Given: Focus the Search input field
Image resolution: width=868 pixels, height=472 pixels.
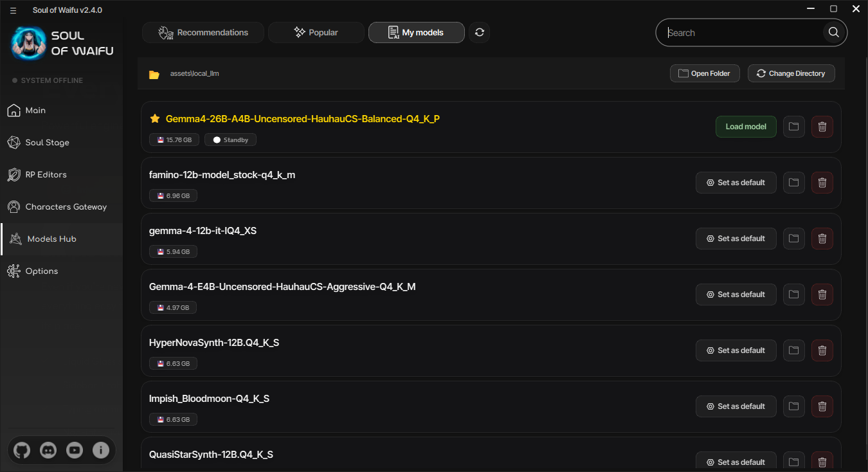Looking at the screenshot, I should (x=743, y=33).
